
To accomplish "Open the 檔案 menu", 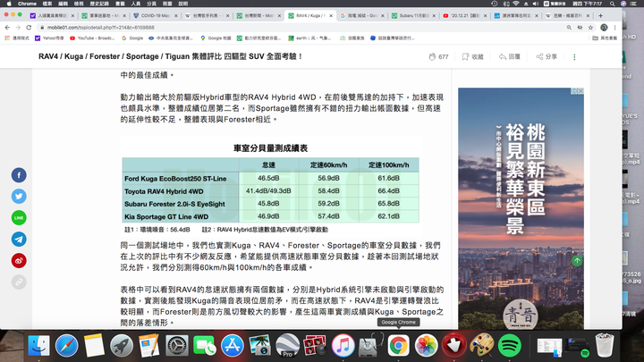I will (x=47, y=4).
